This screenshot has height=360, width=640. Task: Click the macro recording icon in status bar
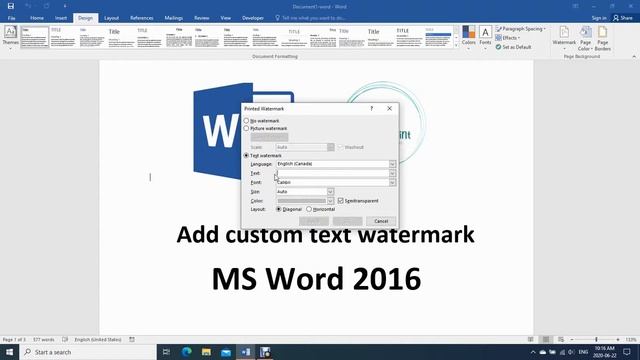click(x=132, y=340)
